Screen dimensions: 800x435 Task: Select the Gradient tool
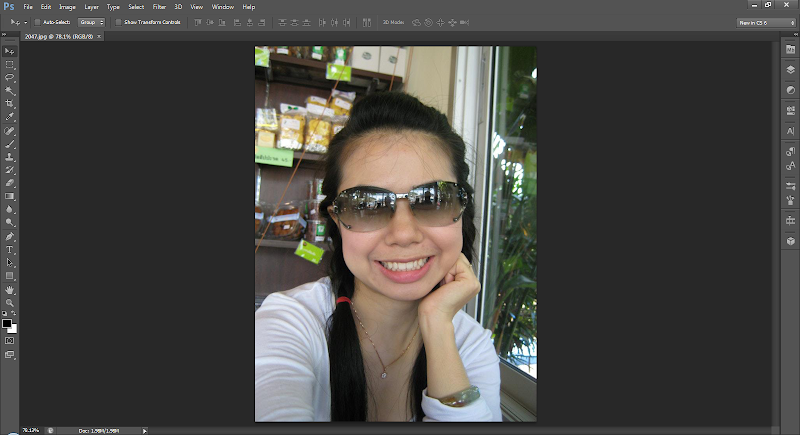[10, 196]
